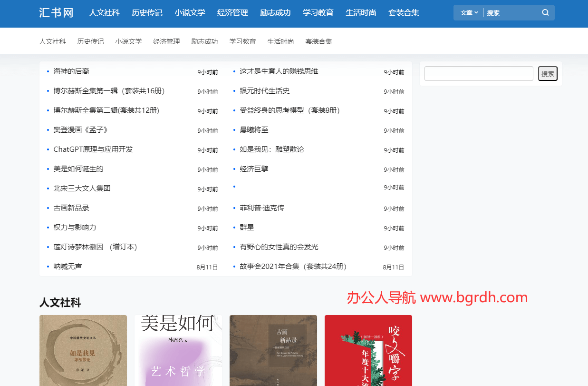Open the red 咬文嚼字 book cover
Image resolution: width=588 pixels, height=386 pixels.
click(368, 350)
